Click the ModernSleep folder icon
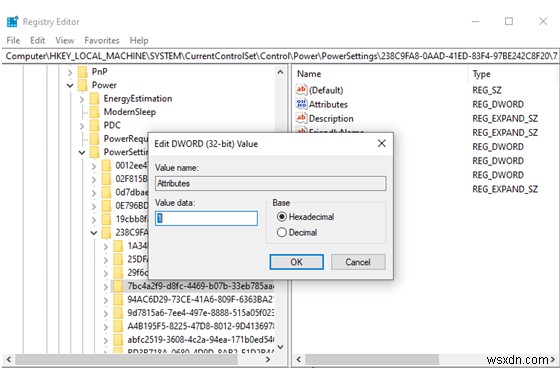Image resolution: width=560 pixels, height=370 pixels. coord(95,112)
